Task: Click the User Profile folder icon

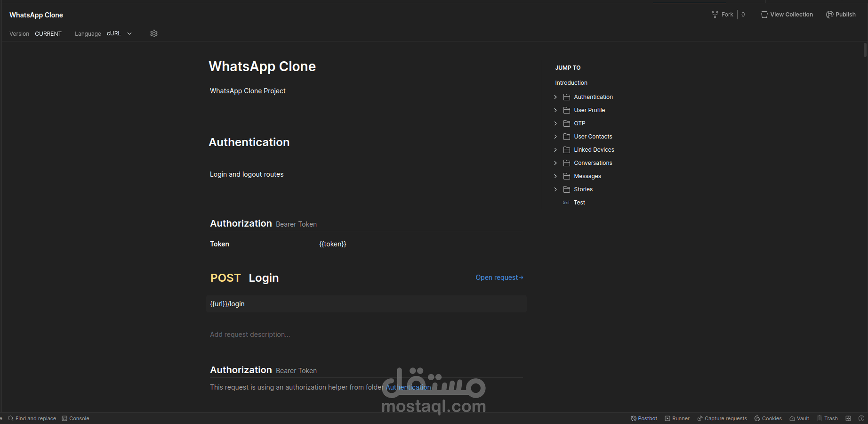Action: point(567,110)
